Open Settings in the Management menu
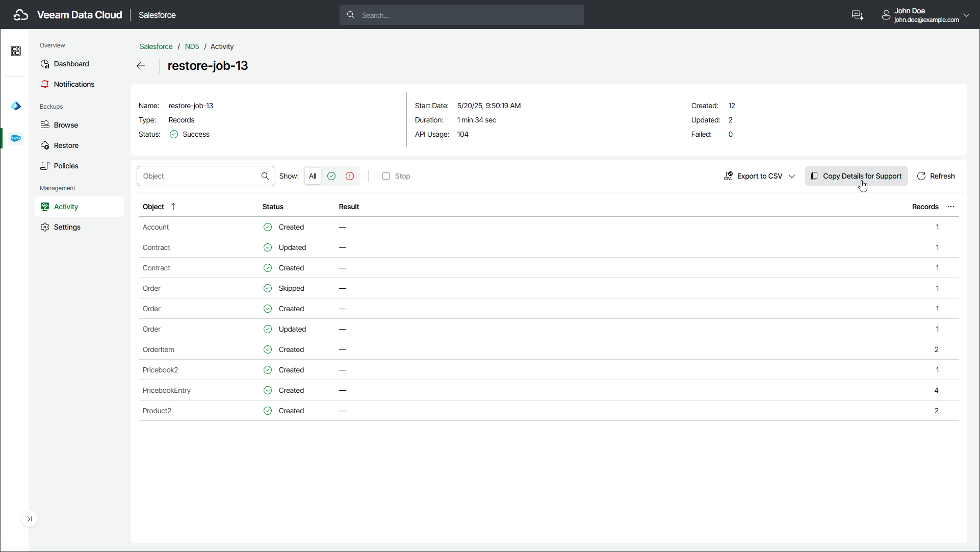The width and height of the screenshot is (980, 552). [67, 227]
